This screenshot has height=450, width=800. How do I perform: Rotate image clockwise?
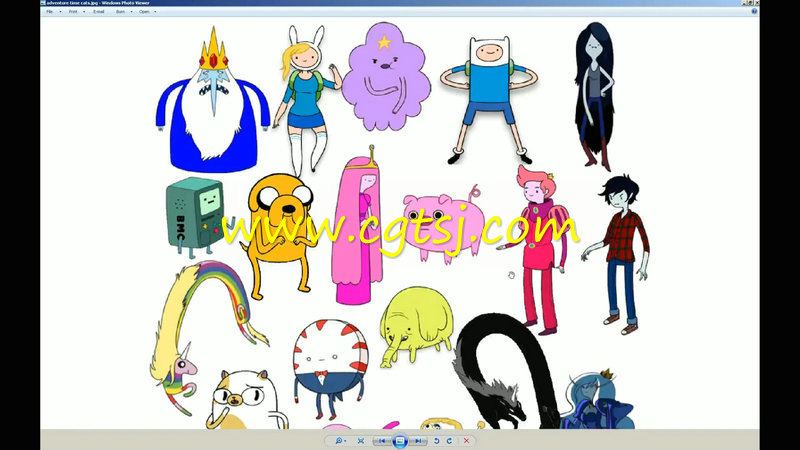(x=449, y=440)
